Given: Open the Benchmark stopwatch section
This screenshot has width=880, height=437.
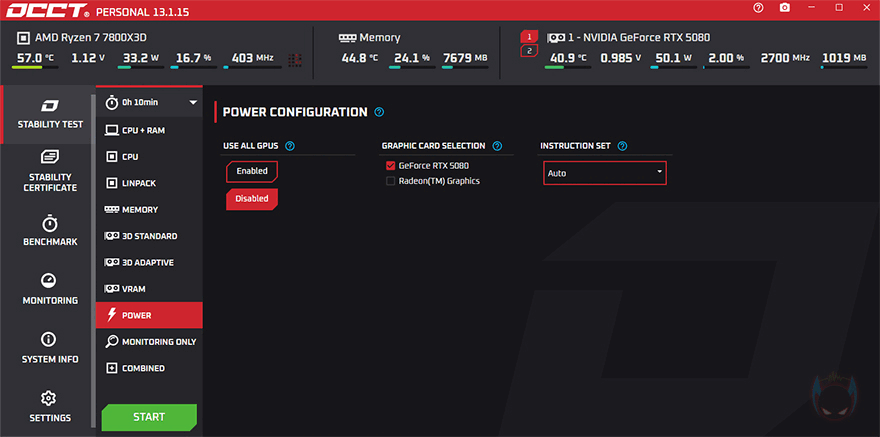Looking at the screenshot, I should [x=50, y=230].
